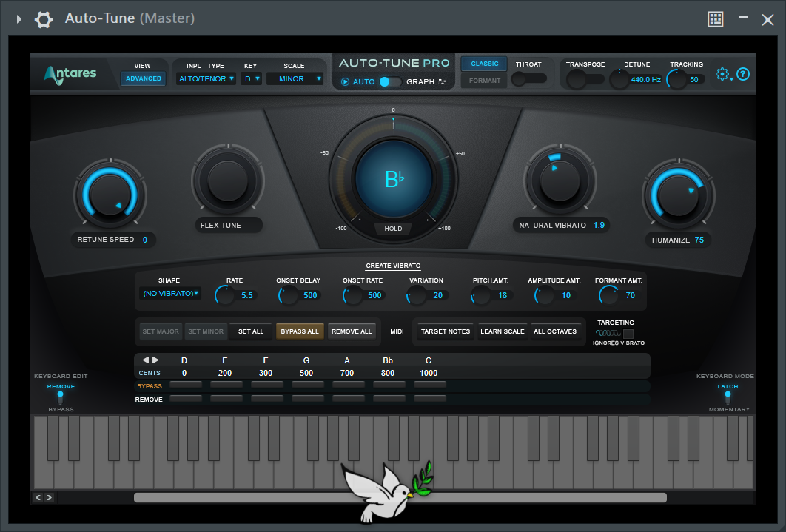Click the Tracking knob

point(676,79)
